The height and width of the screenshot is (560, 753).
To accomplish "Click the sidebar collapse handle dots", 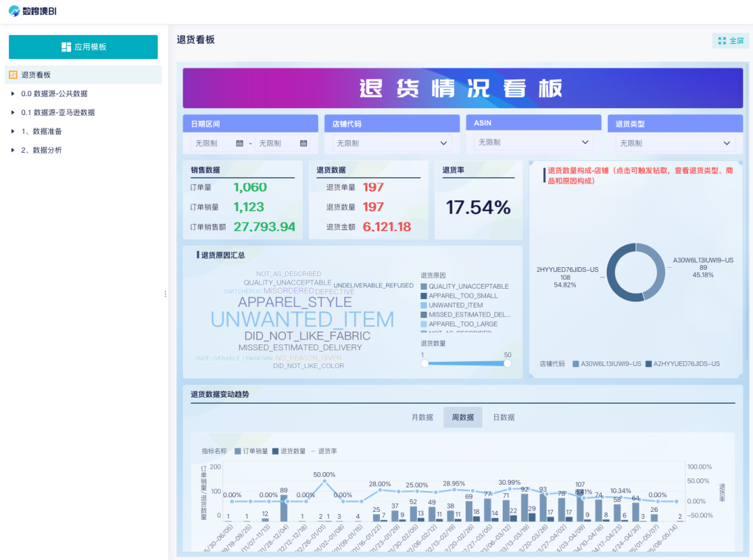I will coord(165,294).
